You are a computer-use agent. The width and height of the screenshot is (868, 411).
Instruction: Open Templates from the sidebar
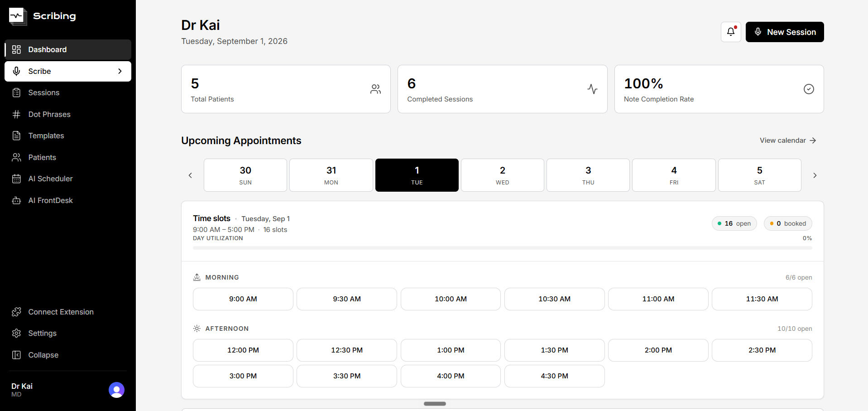[x=68, y=135]
